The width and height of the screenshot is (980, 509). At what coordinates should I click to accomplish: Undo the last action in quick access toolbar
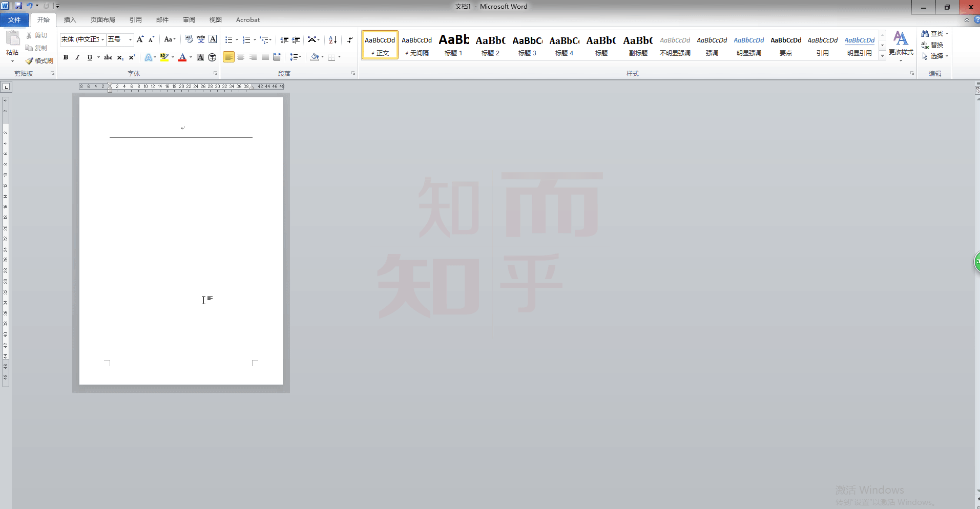[29, 6]
